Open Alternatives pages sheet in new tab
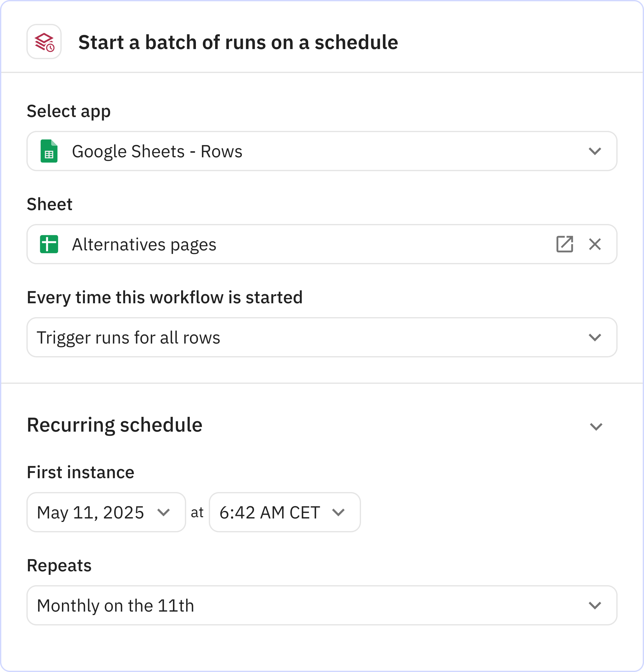 click(x=564, y=244)
